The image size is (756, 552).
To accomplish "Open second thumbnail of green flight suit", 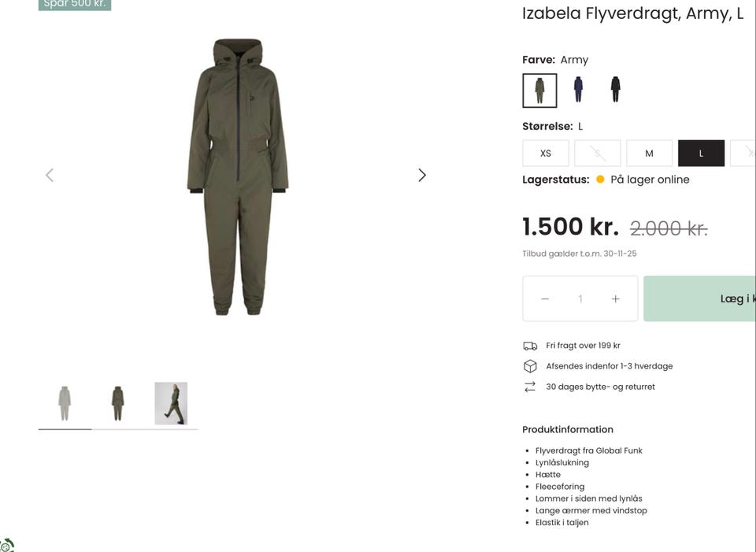I will [x=117, y=403].
